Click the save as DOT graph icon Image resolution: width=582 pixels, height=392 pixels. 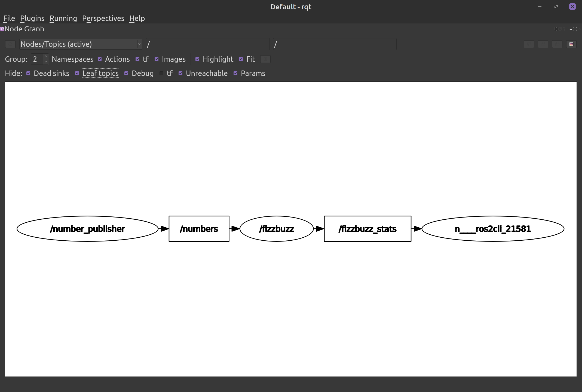pyautogui.click(x=543, y=44)
